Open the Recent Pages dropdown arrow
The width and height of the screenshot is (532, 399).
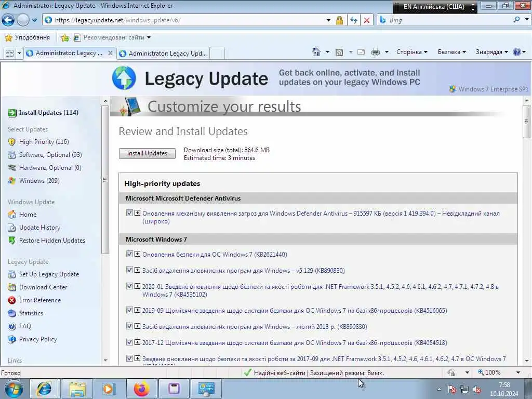coord(34,20)
